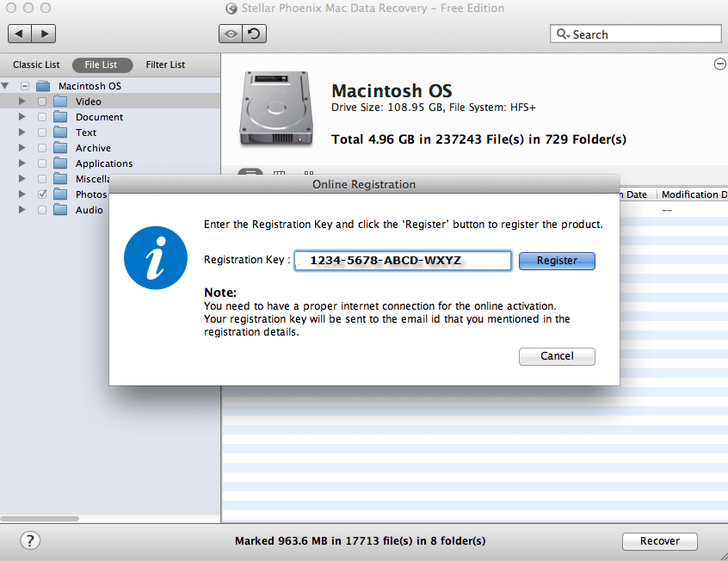Collapse drive info with minus circle icon

(719, 64)
